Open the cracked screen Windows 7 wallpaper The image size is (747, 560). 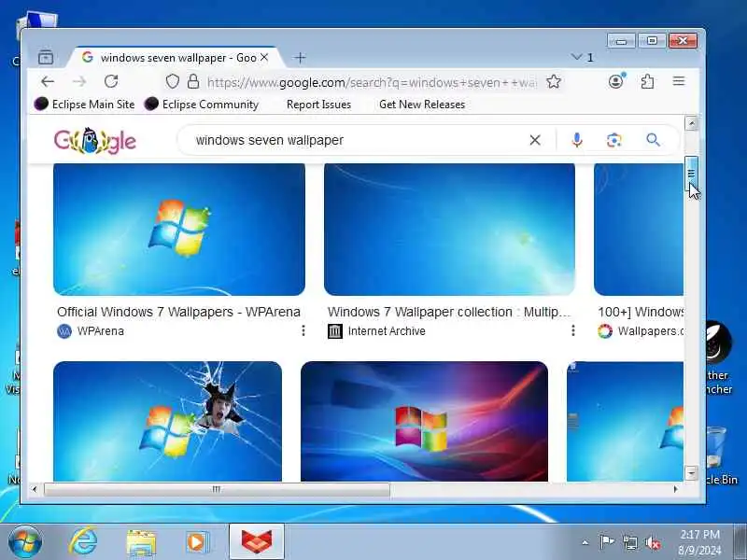pyautogui.click(x=168, y=422)
